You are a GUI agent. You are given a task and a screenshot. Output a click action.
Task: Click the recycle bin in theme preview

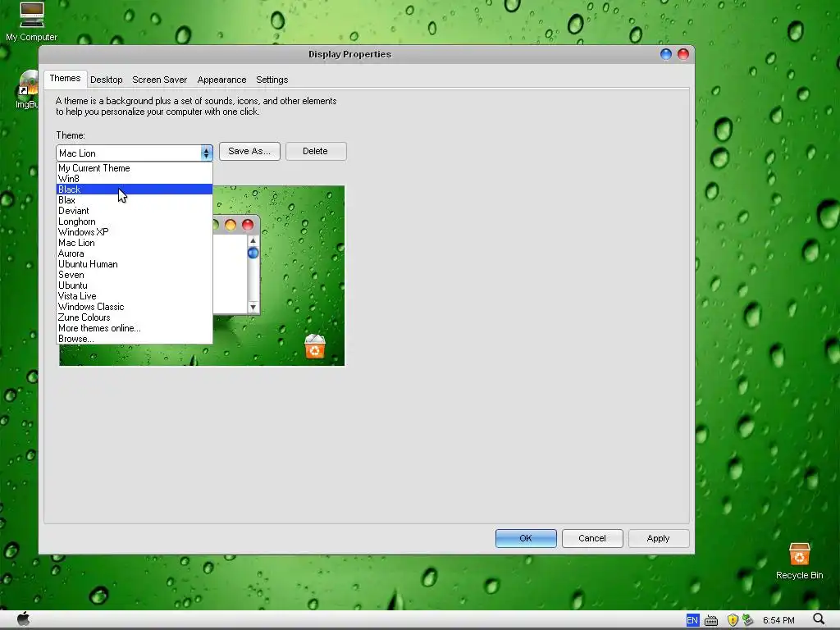[315, 346]
